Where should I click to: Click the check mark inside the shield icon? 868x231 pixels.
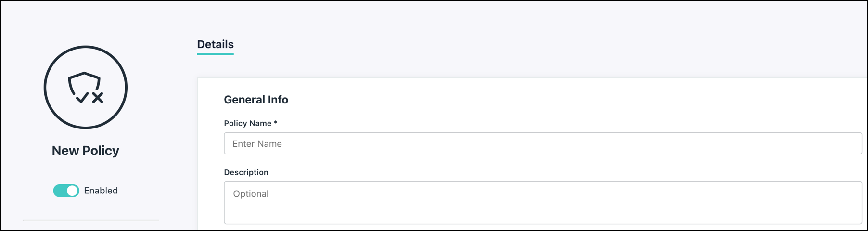tap(82, 98)
